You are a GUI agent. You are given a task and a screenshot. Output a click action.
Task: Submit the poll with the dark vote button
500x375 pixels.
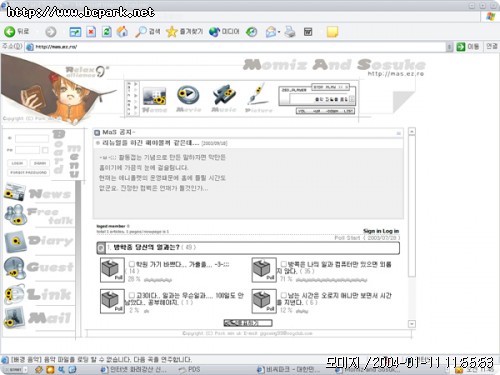[248, 323]
